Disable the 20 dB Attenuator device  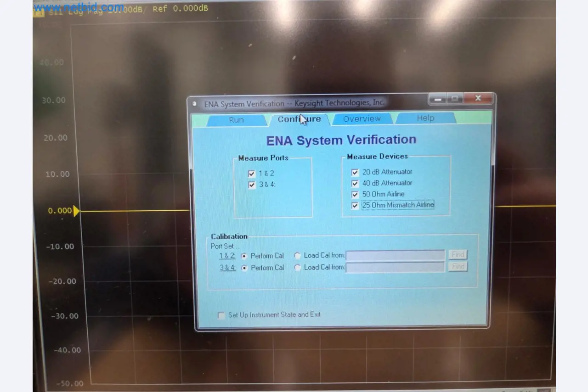click(355, 172)
